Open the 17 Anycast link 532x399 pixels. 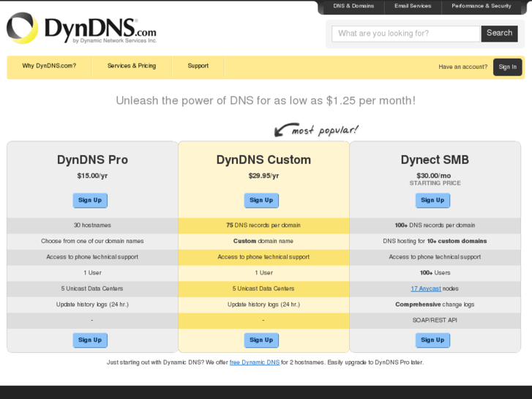pyautogui.click(x=426, y=288)
